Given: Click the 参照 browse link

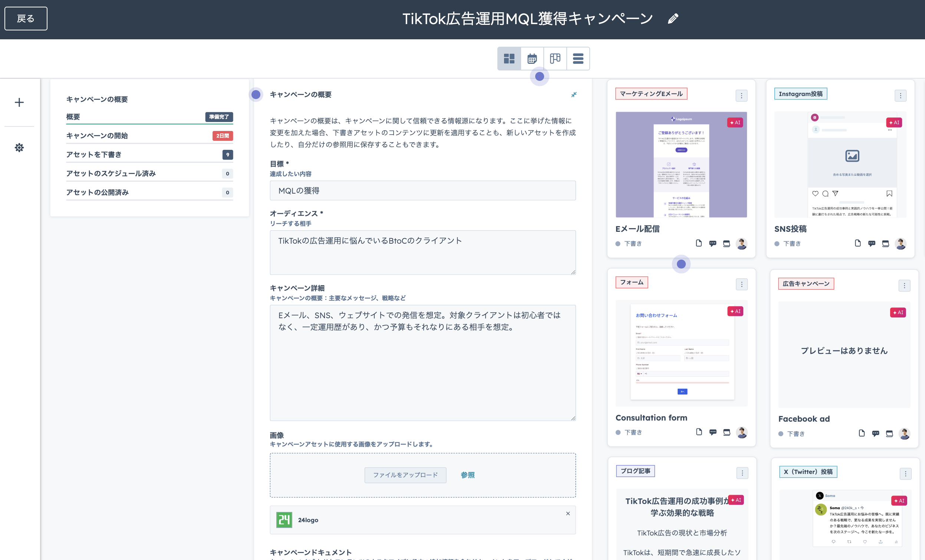Looking at the screenshot, I should 467,475.
